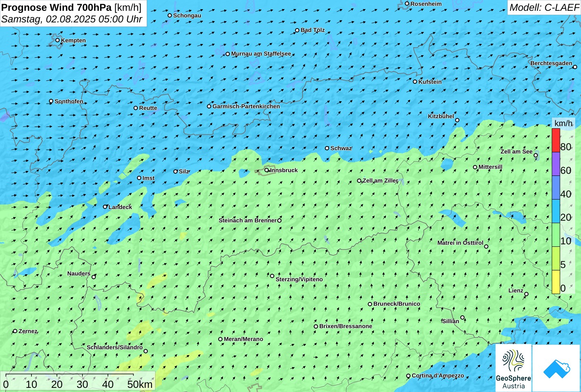Select the green legend swatch above 10
Screen dimensions: 581x392
pyautogui.click(x=556, y=235)
